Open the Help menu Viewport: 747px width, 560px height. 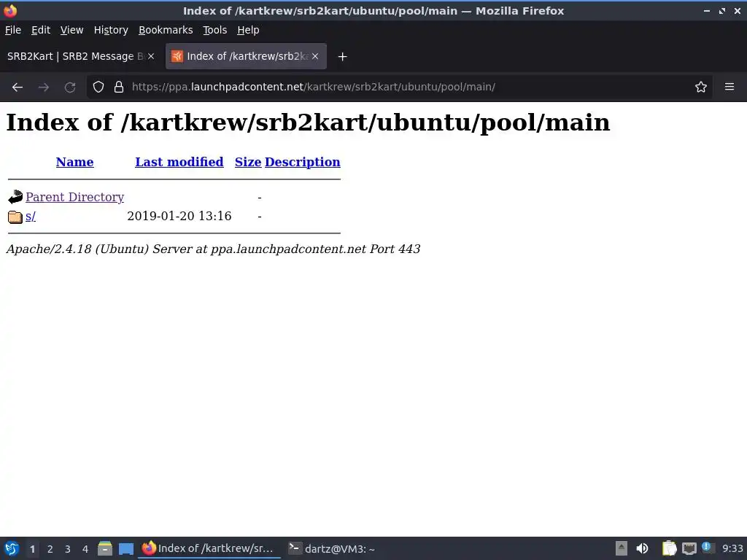point(248,30)
